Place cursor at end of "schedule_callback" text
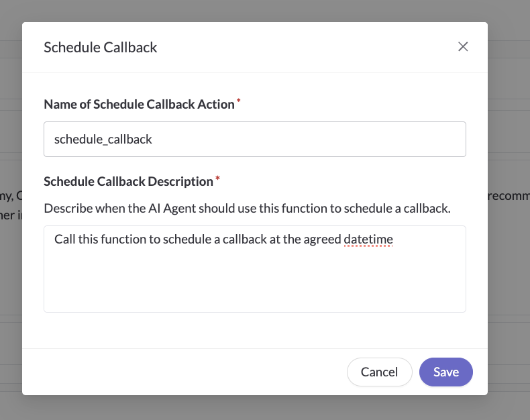 152,140
